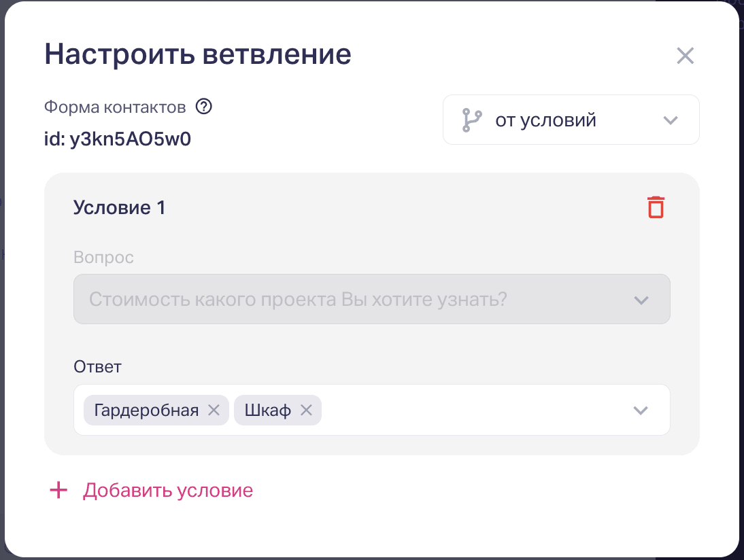Open the help tooltip beside Форма контактов
The width and height of the screenshot is (744, 560).
pyautogui.click(x=204, y=107)
